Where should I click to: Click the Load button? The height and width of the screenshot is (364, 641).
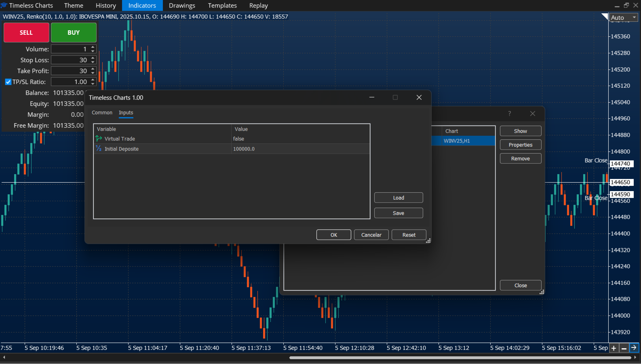399,198
